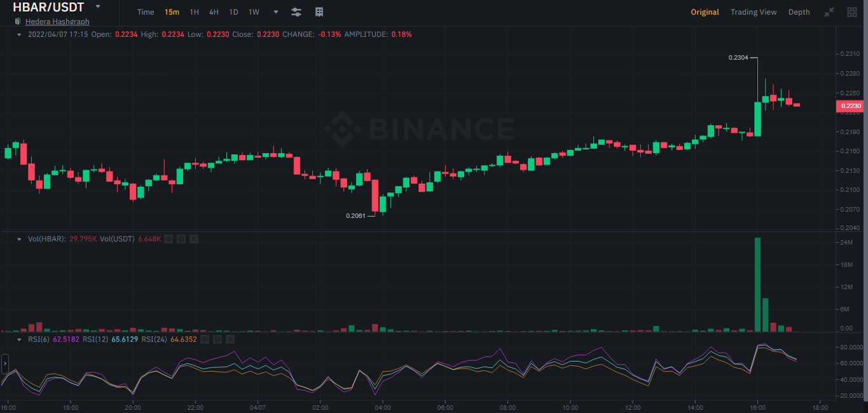Switch to the 1H interval
This screenshot has width=868, height=413.
point(195,12)
